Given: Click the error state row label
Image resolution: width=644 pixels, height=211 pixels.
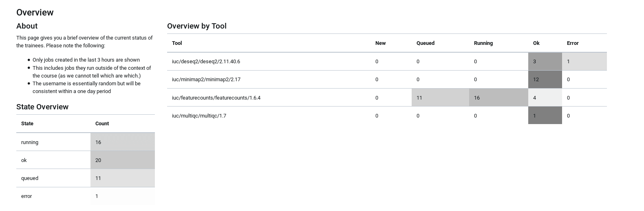Looking at the screenshot, I should (26, 196).
